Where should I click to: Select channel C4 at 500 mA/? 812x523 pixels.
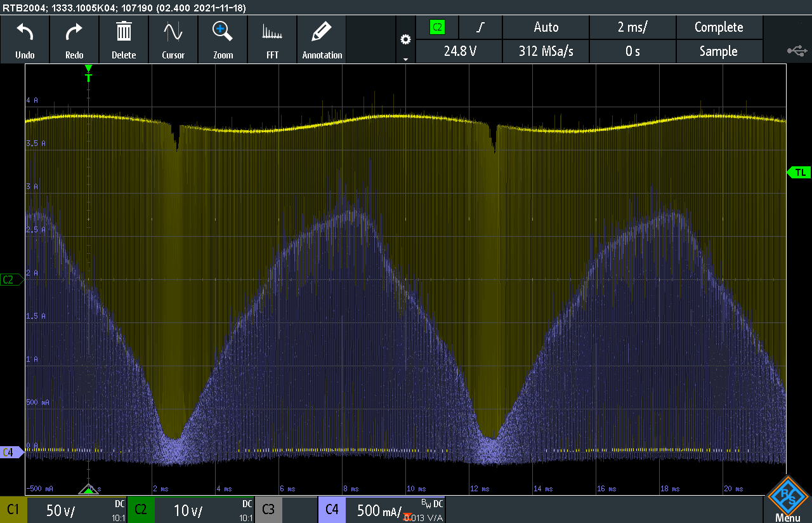[381, 510]
